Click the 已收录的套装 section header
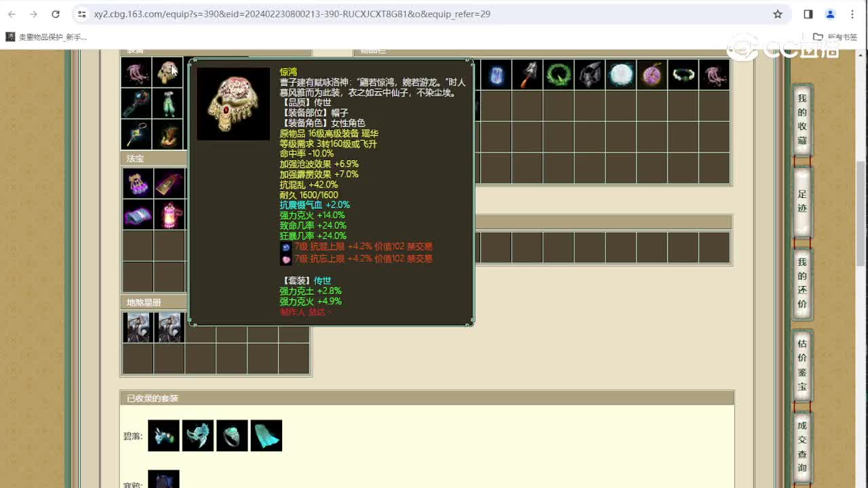 pyautogui.click(x=153, y=399)
